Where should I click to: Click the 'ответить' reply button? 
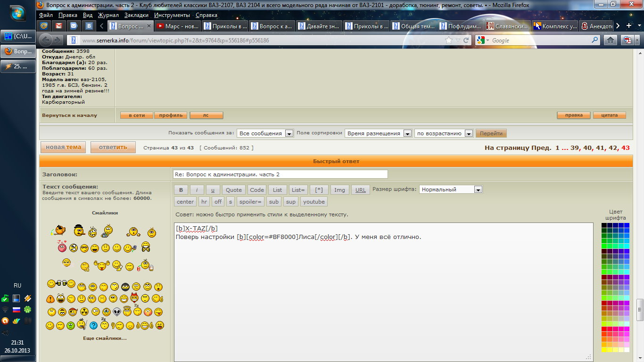[x=113, y=148]
